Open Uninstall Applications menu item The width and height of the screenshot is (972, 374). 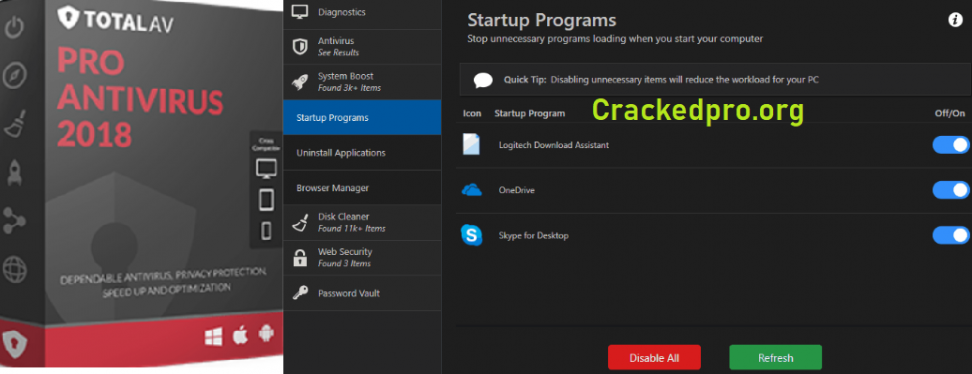(362, 153)
